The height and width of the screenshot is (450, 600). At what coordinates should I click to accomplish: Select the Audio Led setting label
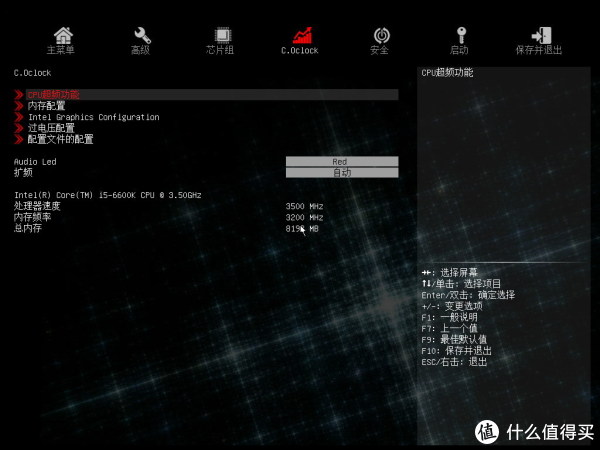35,162
